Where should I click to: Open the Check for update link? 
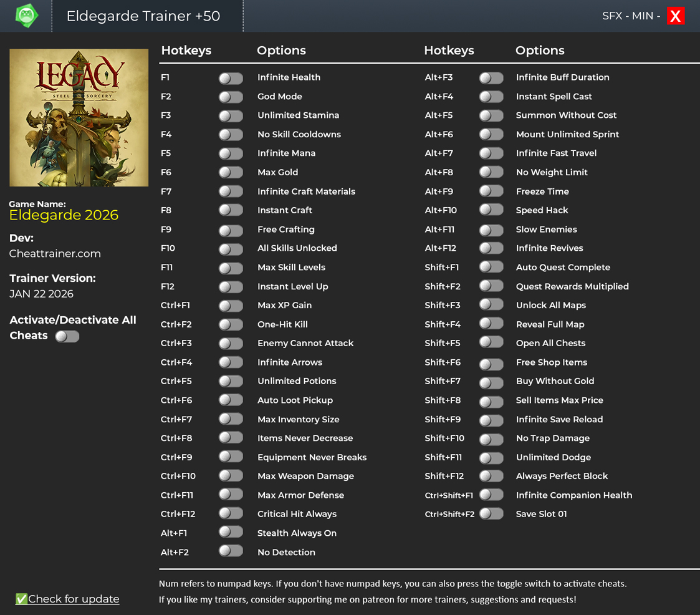(x=73, y=599)
